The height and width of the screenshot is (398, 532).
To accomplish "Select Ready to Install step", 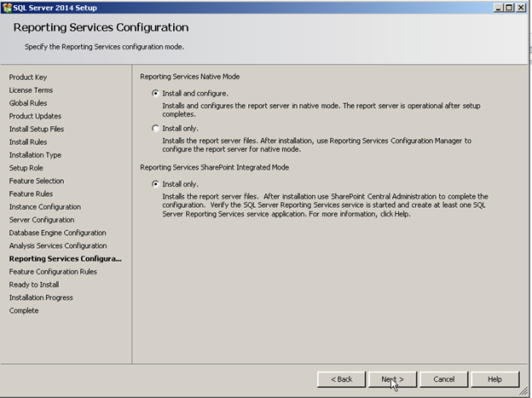I will pyautogui.click(x=34, y=285).
